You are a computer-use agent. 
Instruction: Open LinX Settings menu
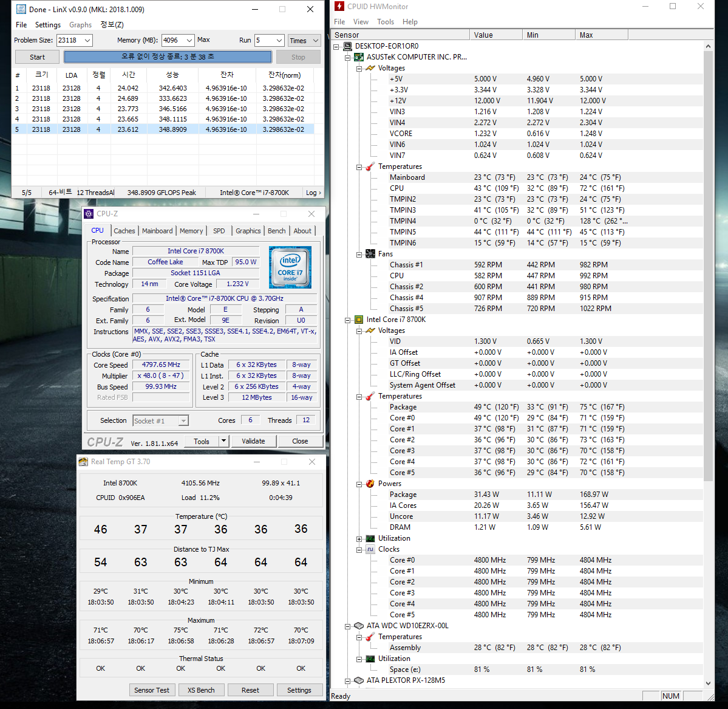tap(48, 25)
